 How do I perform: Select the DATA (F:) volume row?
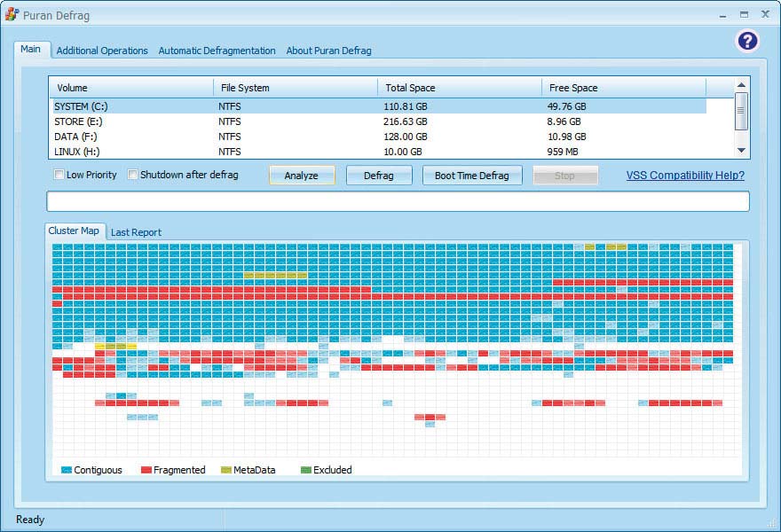click(x=380, y=137)
